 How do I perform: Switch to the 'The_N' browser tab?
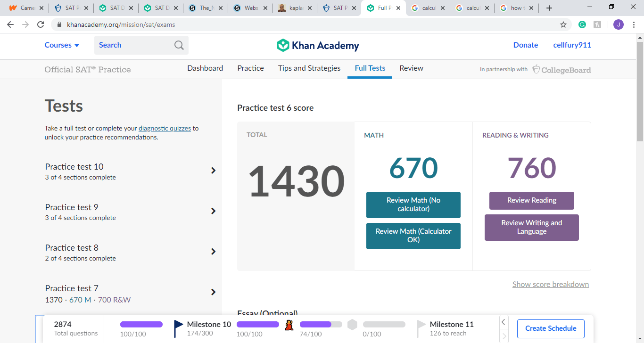206,8
